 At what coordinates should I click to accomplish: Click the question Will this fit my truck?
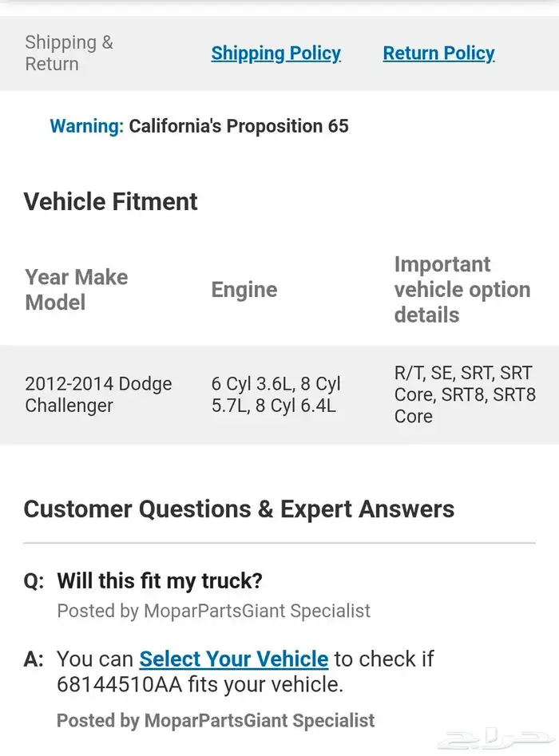160,581
